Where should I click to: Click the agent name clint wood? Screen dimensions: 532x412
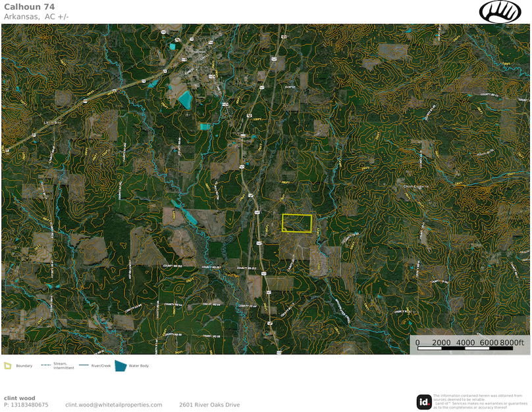[x=19, y=397]
